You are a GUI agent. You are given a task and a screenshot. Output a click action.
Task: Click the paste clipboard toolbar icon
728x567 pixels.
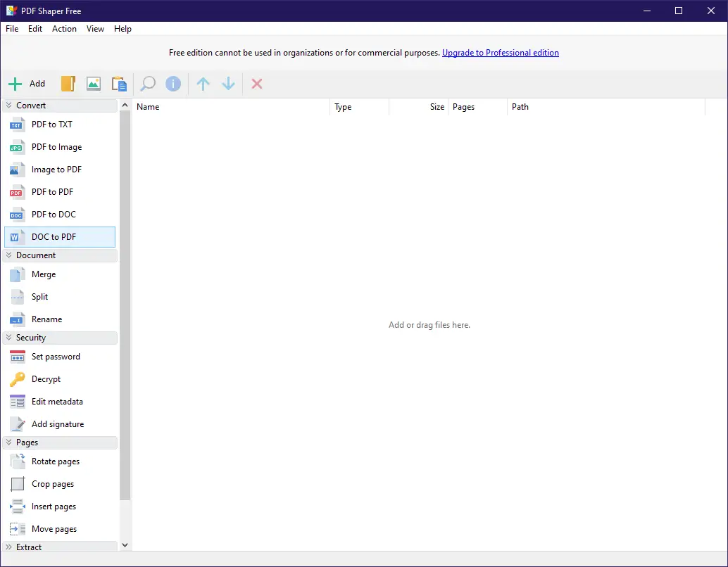[x=119, y=84]
